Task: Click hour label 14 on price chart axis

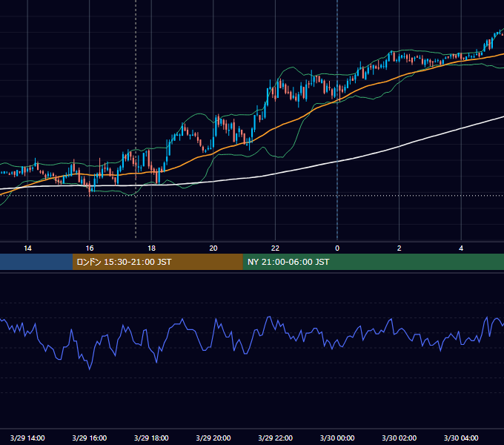Action: point(27,248)
